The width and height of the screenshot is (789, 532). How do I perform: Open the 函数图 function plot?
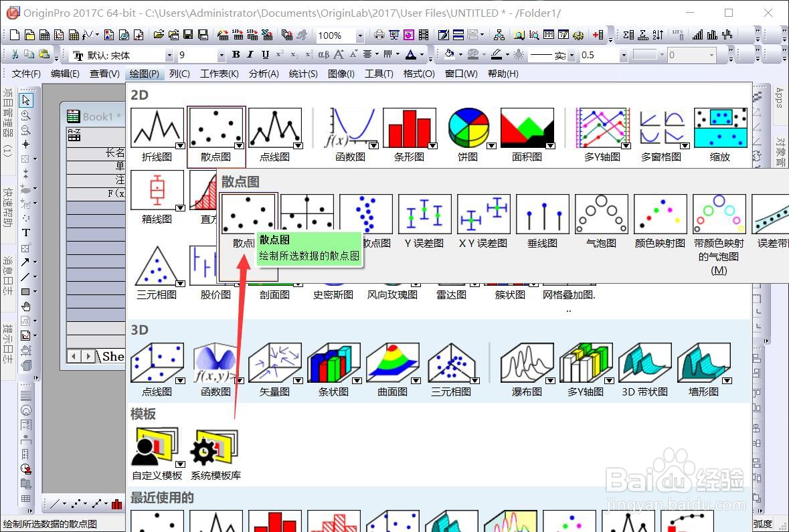click(x=350, y=128)
